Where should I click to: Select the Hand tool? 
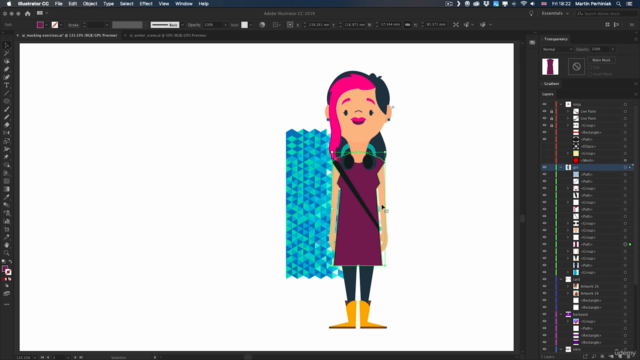point(7,245)
